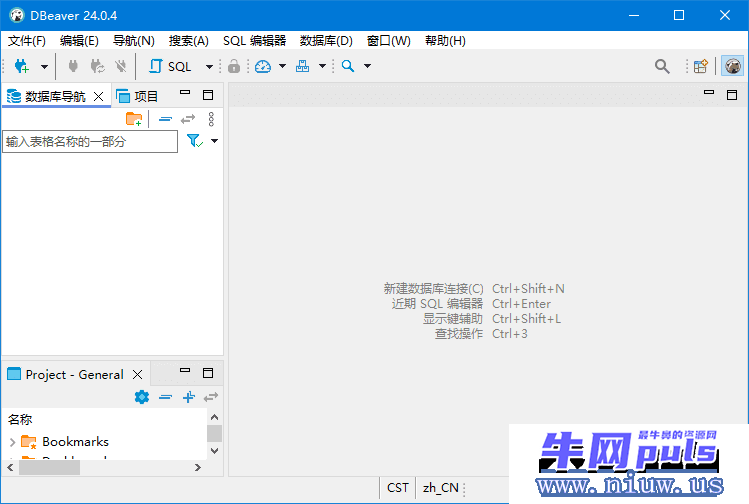749x504 pixels.
Task: Click the Connect plug icon in toolbar
Action: [73, 66]
